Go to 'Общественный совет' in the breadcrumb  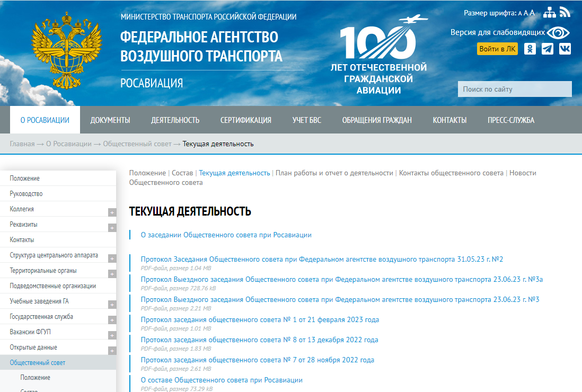point(137,144)
